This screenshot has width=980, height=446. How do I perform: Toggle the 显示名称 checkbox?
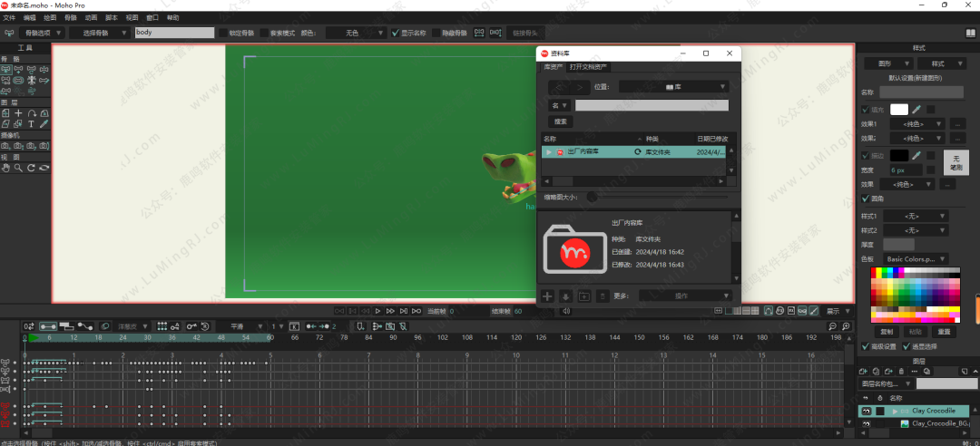point(395,33)
